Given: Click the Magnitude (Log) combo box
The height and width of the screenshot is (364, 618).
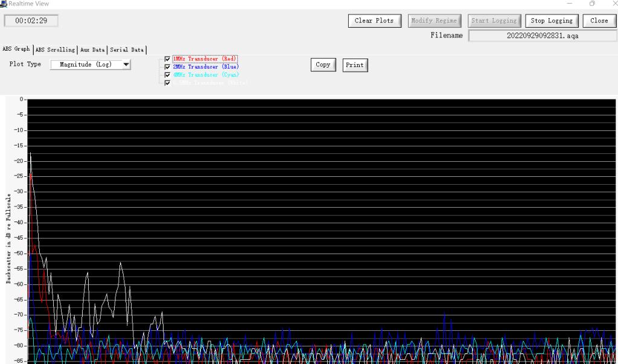Looking at the screenshot, I should point(86,65).
